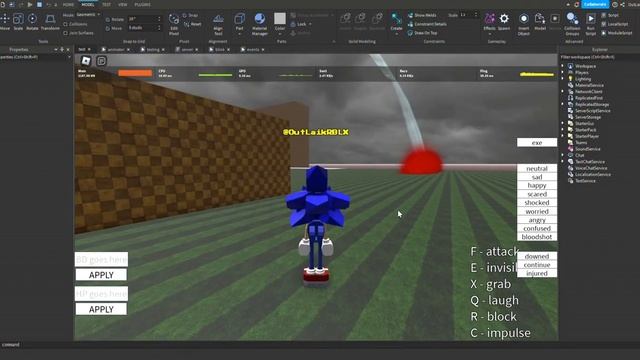Select SoundService in Explorer

coord(587,149)
